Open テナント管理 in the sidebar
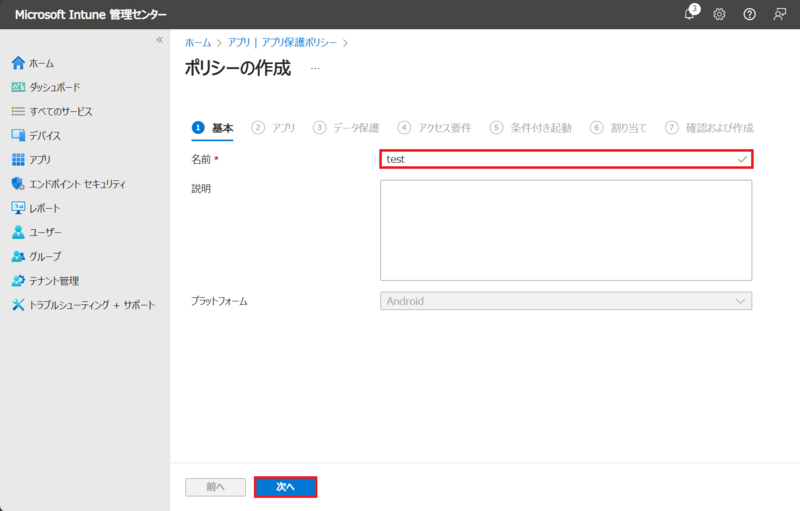 54,281
